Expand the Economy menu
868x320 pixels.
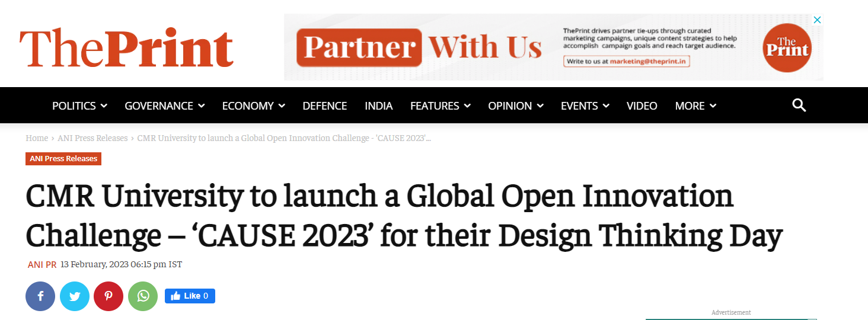point(253,106)
